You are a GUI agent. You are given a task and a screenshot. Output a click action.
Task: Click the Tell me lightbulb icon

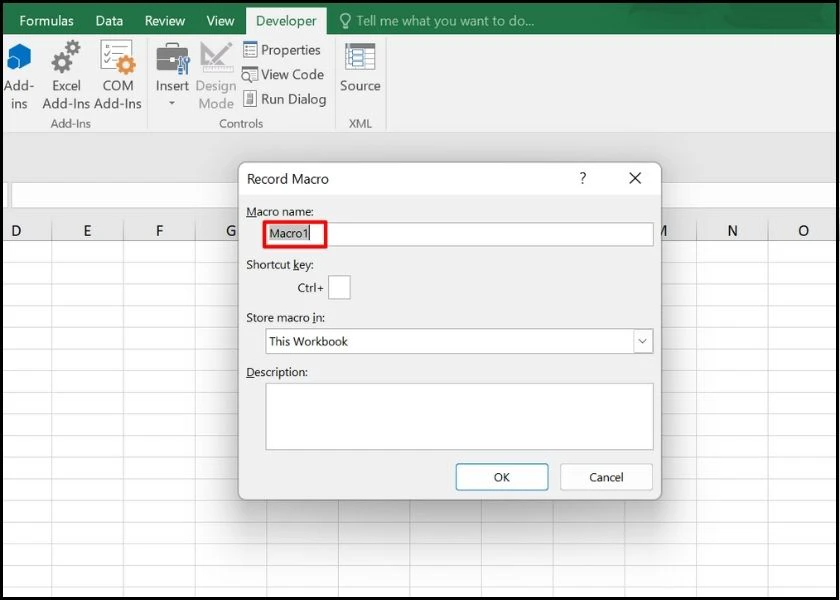point(346,21)
